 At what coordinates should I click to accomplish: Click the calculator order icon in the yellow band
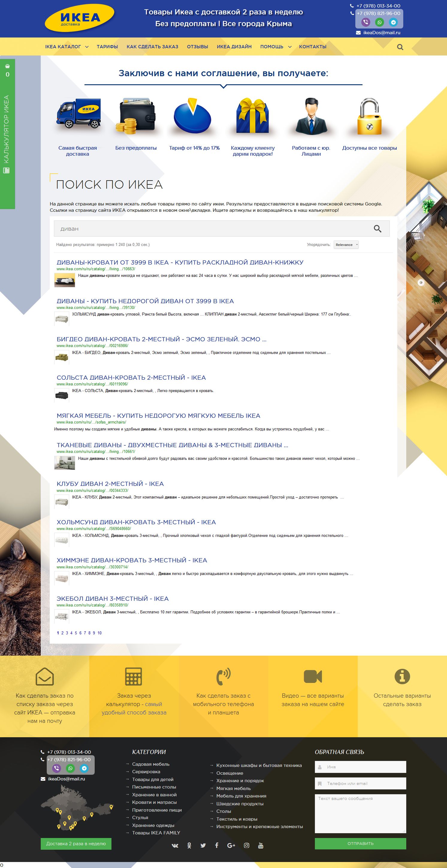tap(134, 676)
